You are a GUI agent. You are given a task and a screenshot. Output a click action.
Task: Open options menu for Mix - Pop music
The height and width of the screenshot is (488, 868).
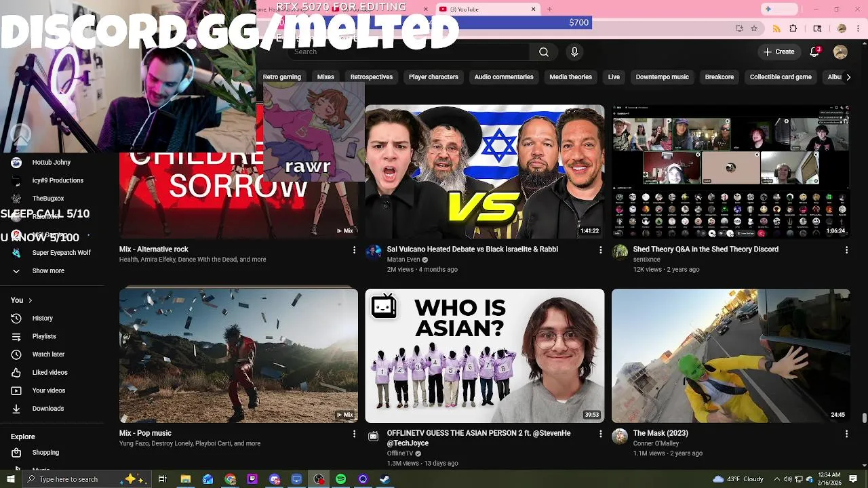click(x=353, y=434)
